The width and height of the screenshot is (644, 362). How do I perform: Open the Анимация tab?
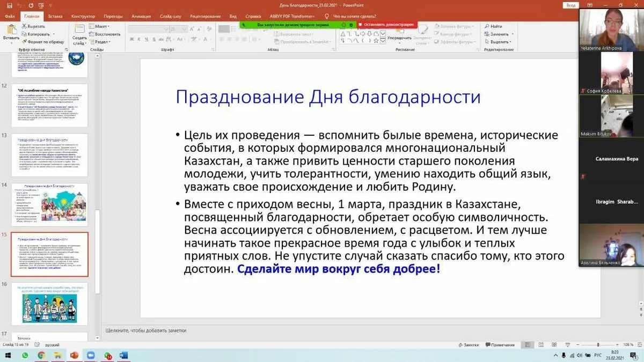(141, 16)
